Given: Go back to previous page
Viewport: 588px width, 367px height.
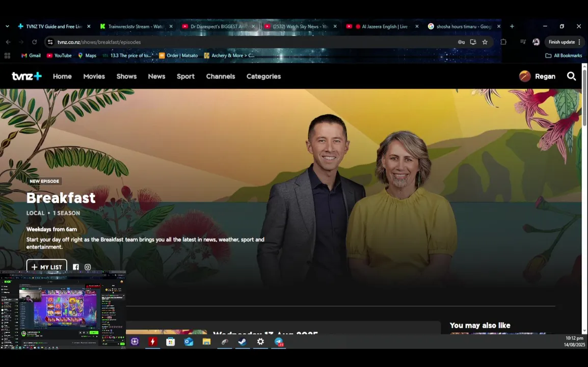Looking at the screenshot, I should (8, 42).
